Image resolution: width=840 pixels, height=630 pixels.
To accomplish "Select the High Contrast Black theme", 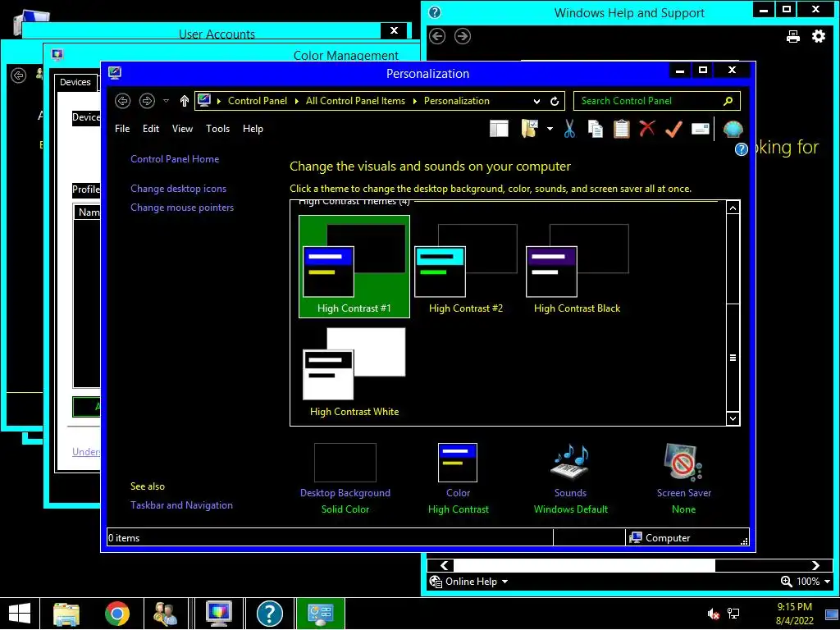I will [577, 267].
